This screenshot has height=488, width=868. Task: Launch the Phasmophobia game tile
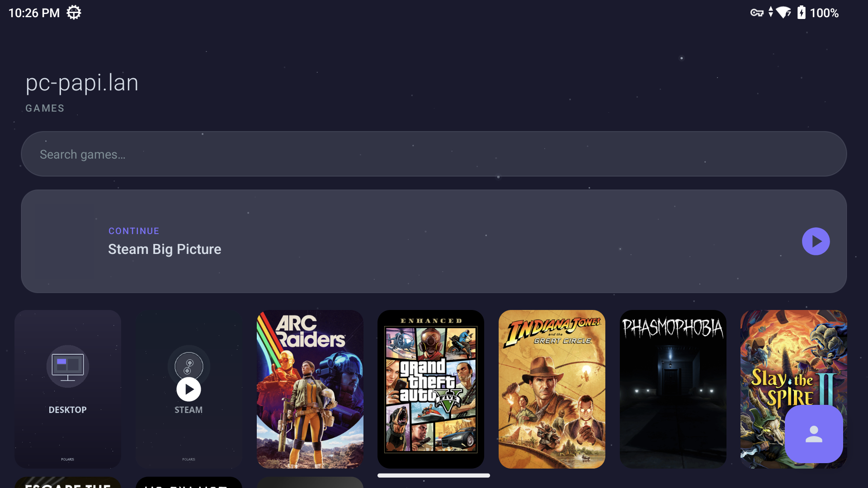(673, 389)
